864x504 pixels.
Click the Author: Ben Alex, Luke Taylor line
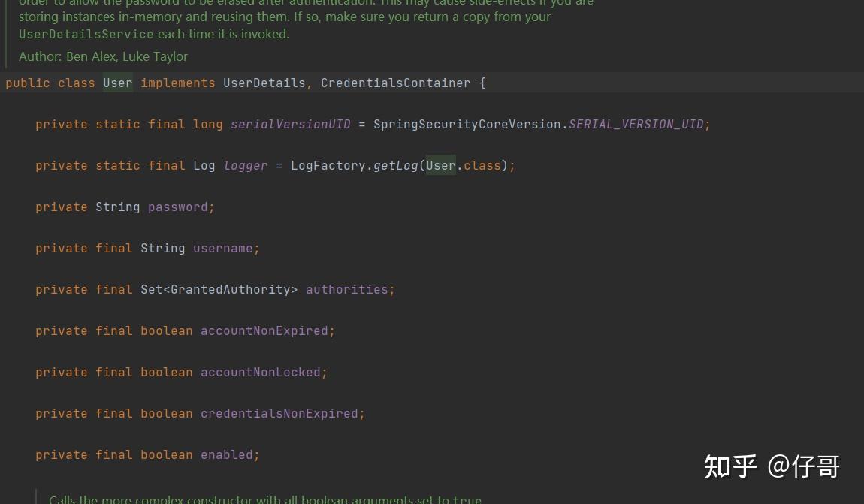[103, 56]
